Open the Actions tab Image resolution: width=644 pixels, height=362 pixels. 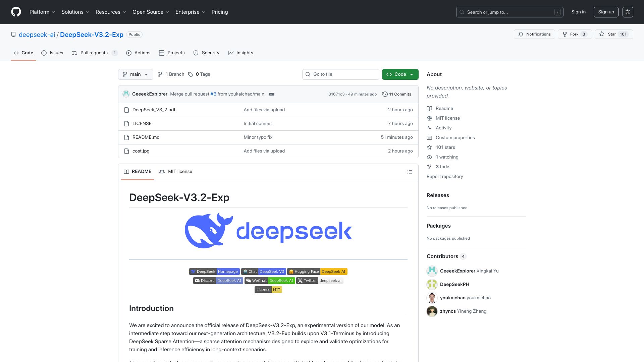[138, 53]
